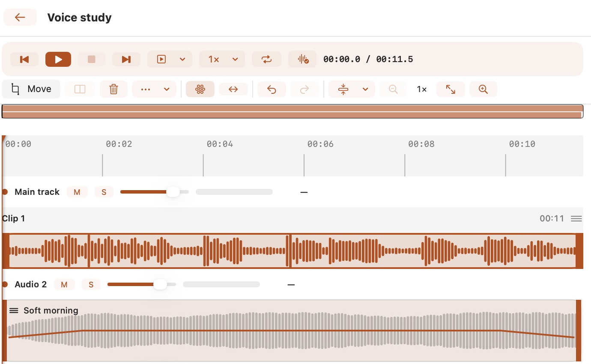
Task: Toggle the horizontal arrows ripple button
Action: click(x=233, y=89)
